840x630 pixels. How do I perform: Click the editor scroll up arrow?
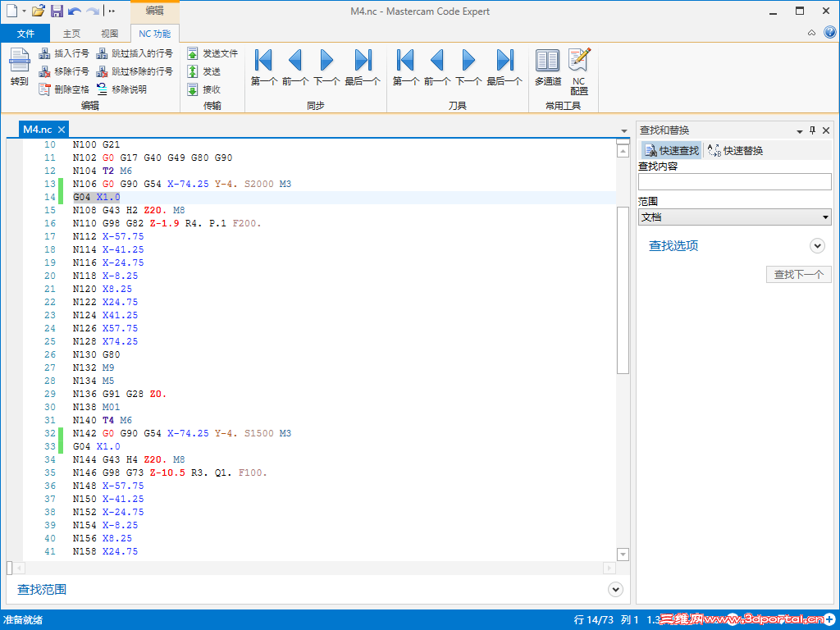click(623, 151)
